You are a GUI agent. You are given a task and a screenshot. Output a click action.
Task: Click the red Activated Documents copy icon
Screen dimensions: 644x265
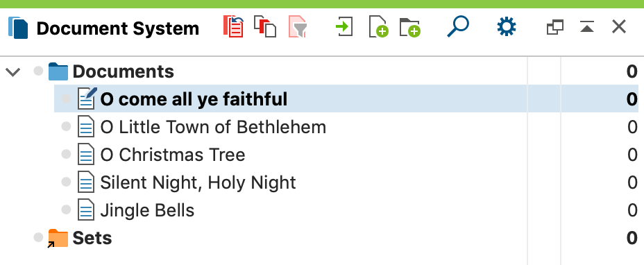[265, 27]
